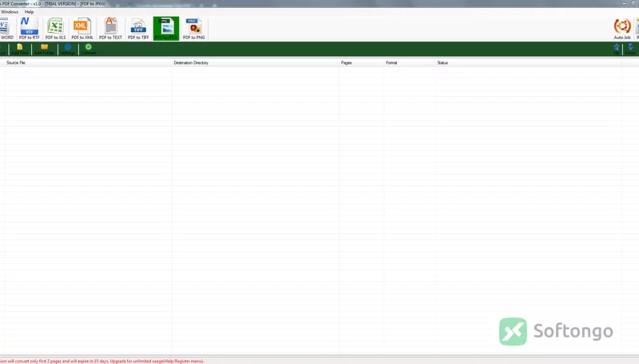This screenshot has height=364, width=639.
Task: Open the Help menu
Action: click(x=29, y=12)
